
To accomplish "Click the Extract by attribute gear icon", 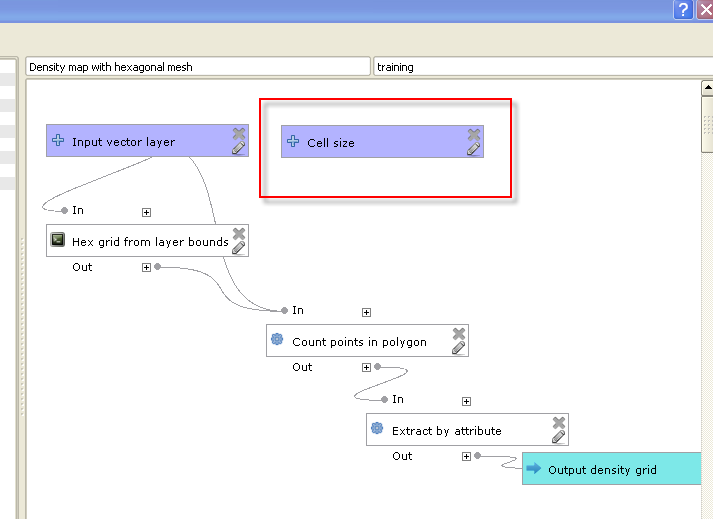I will [x=377, y=428].
